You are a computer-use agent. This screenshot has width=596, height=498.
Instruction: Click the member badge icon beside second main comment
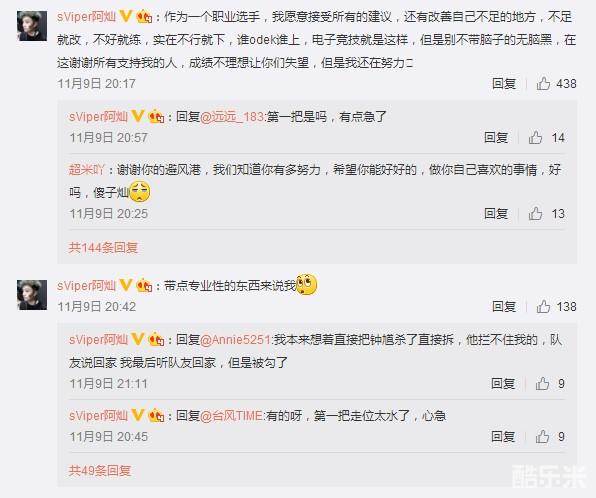(144, 285)
